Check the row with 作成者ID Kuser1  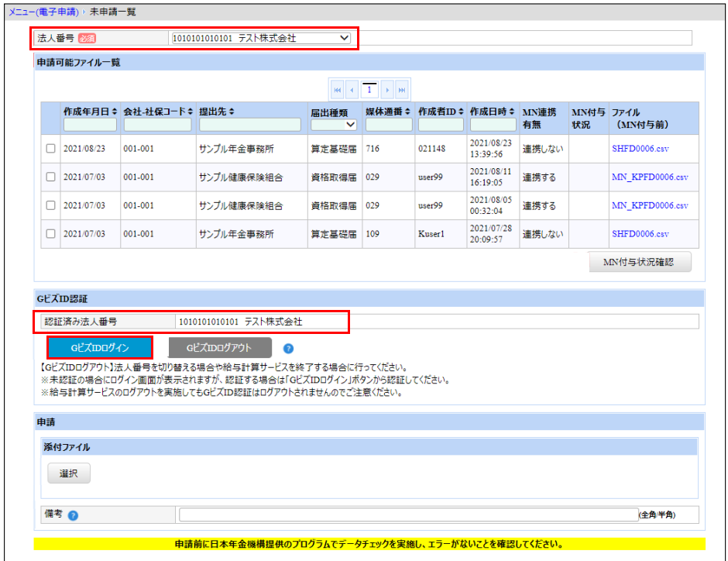(50, 233)
